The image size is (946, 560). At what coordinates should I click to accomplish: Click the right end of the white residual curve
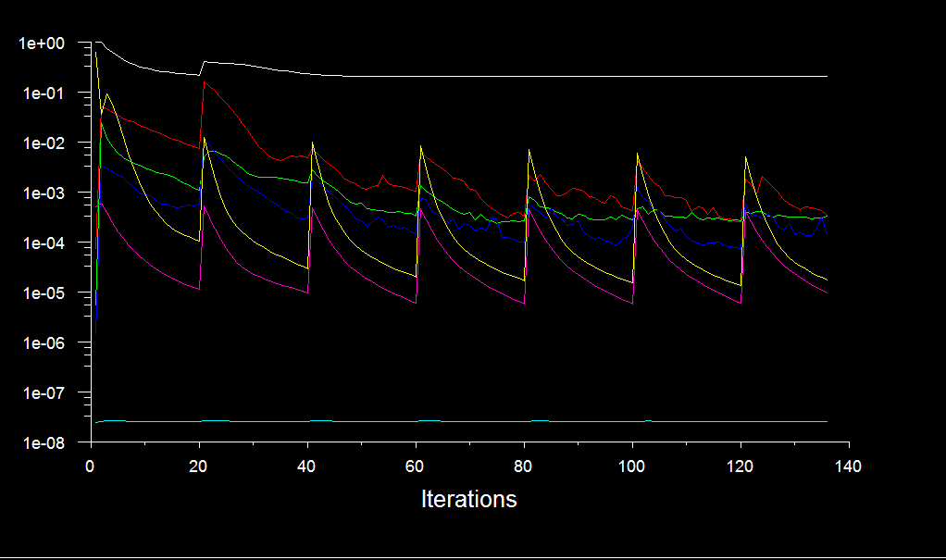(826, 77)
